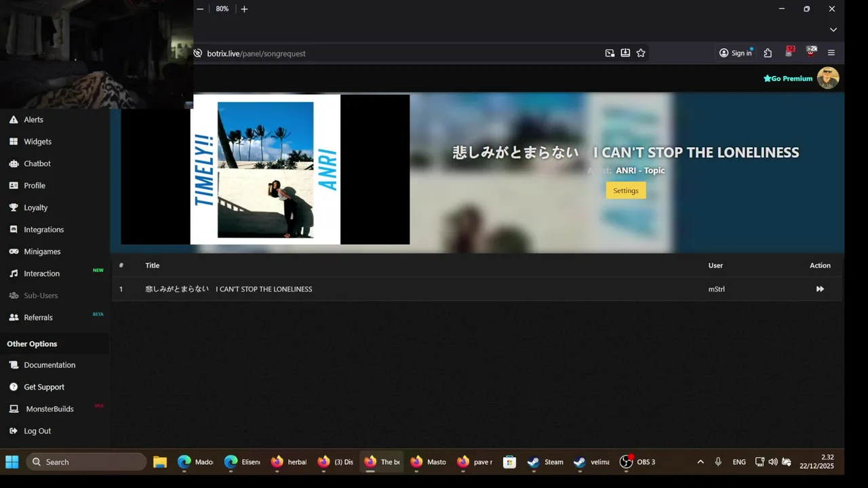The height and width of the screenshot is (488, 868).
Task: Click the botrix.live address bar
Action: (400, 54)
